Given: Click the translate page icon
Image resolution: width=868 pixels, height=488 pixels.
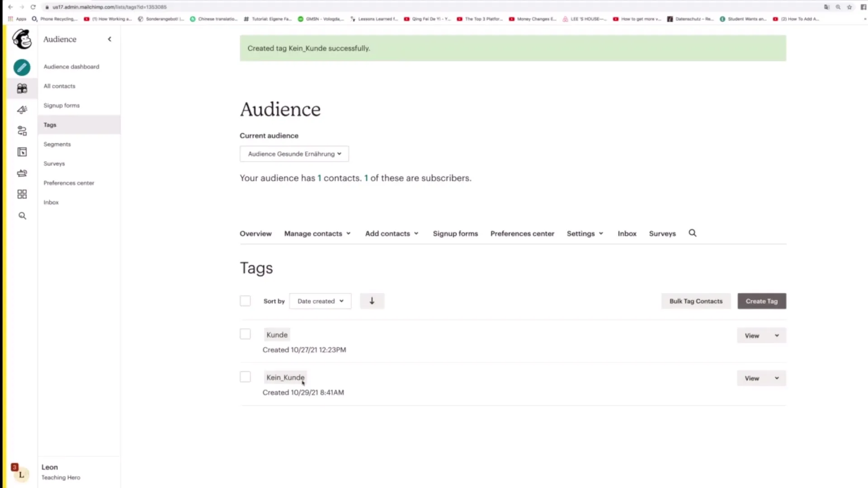Looking at the screenshot, I should [x=826, y=7].
